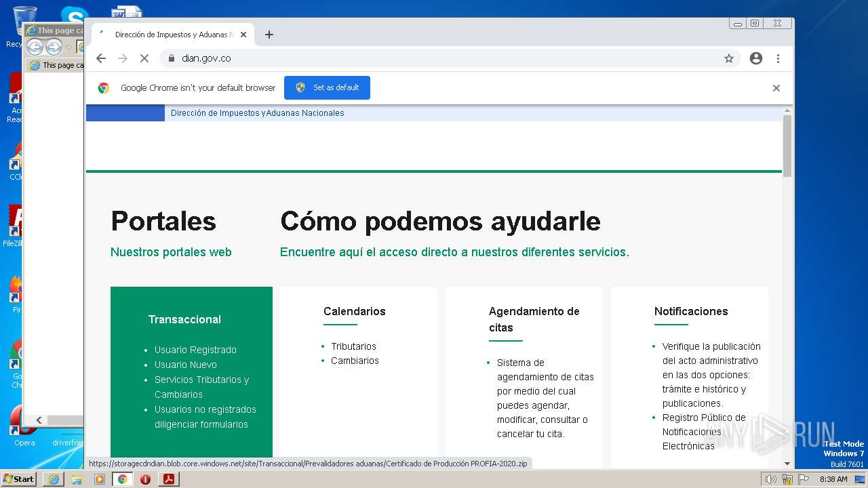
Task: Open Usuarios no registrados diligenciar formularios
Action: point(205,417)
